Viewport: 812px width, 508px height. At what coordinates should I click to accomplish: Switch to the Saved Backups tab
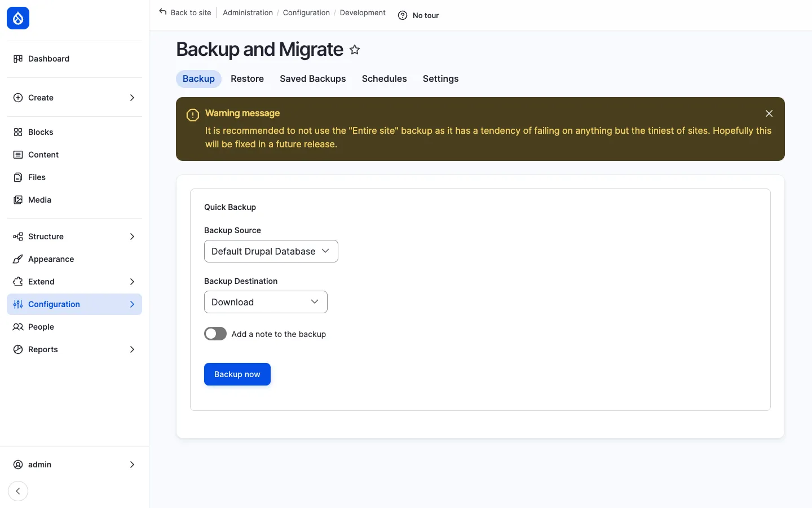(313, 79)
